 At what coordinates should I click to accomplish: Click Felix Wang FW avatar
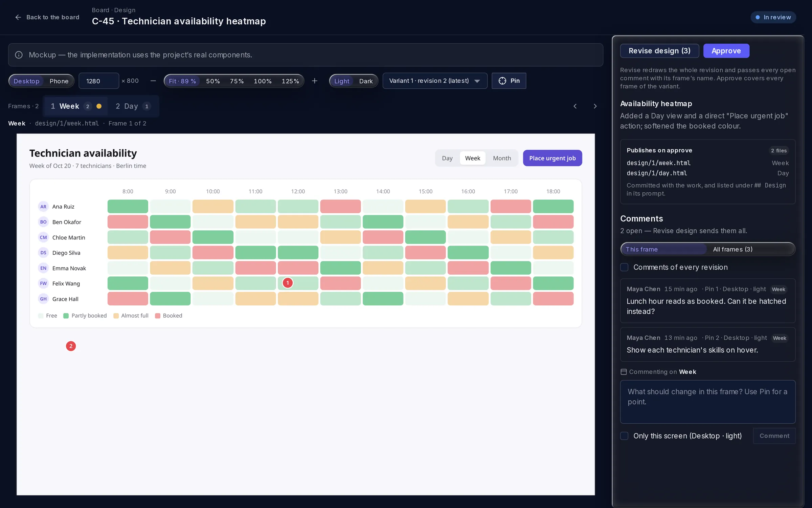click(43, 283)
